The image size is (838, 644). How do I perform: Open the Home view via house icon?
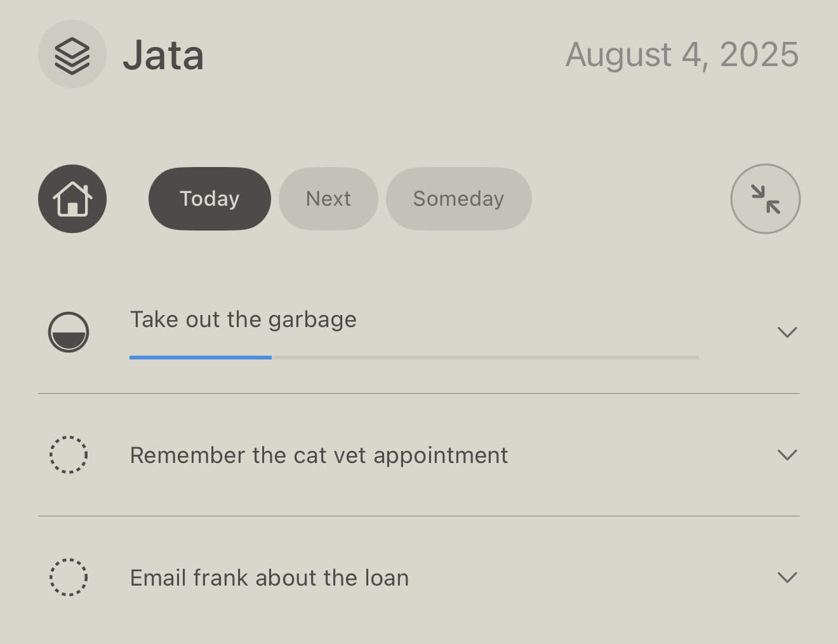point(72,198)
